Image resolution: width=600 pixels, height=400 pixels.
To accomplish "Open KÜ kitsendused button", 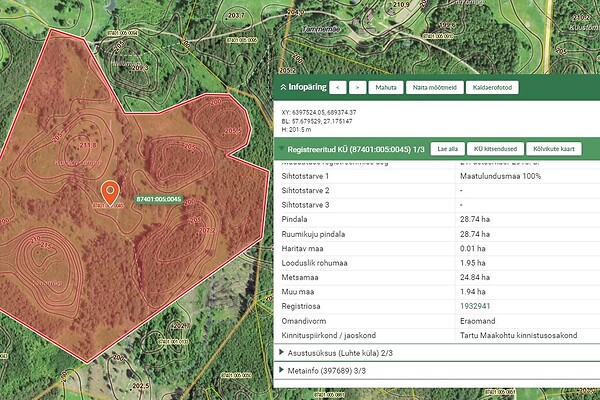I will point(495,149).
